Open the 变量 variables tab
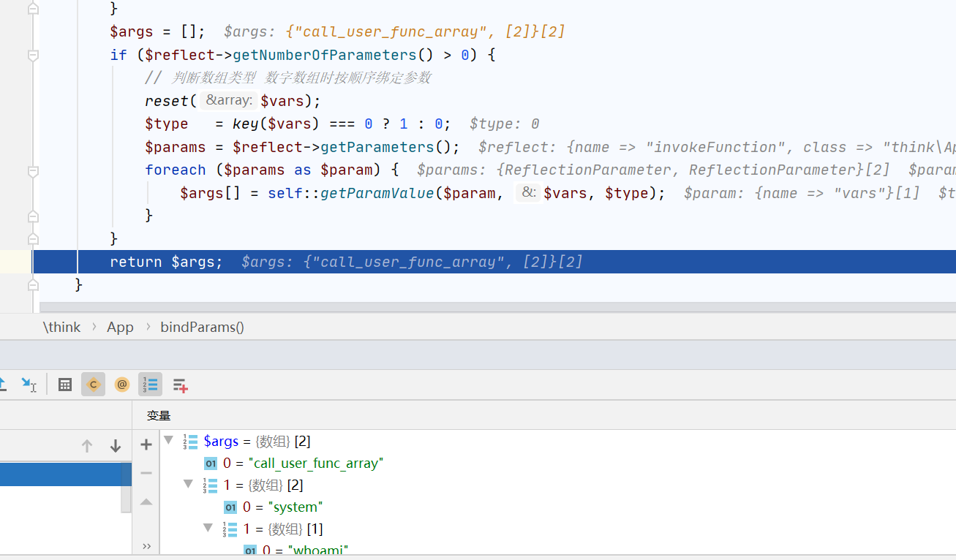The height and width of the screenshot is (560, 956). pos(159,415)
